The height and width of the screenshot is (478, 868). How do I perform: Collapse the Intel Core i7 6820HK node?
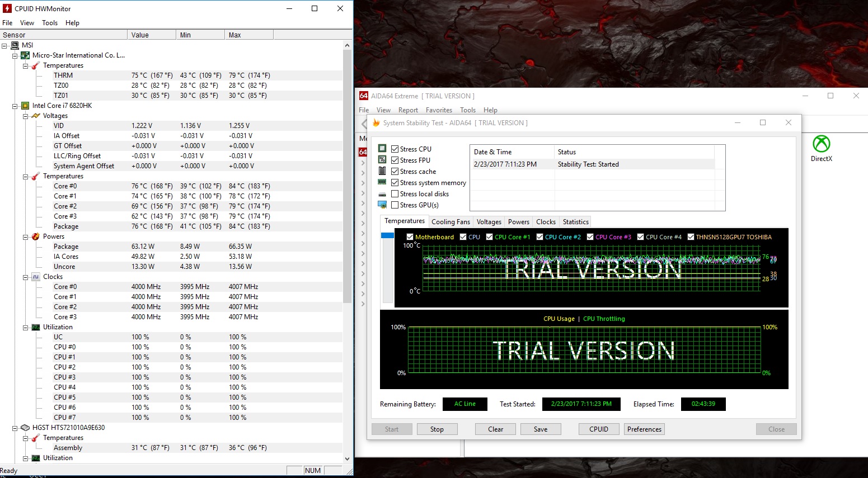click(15, 106)
